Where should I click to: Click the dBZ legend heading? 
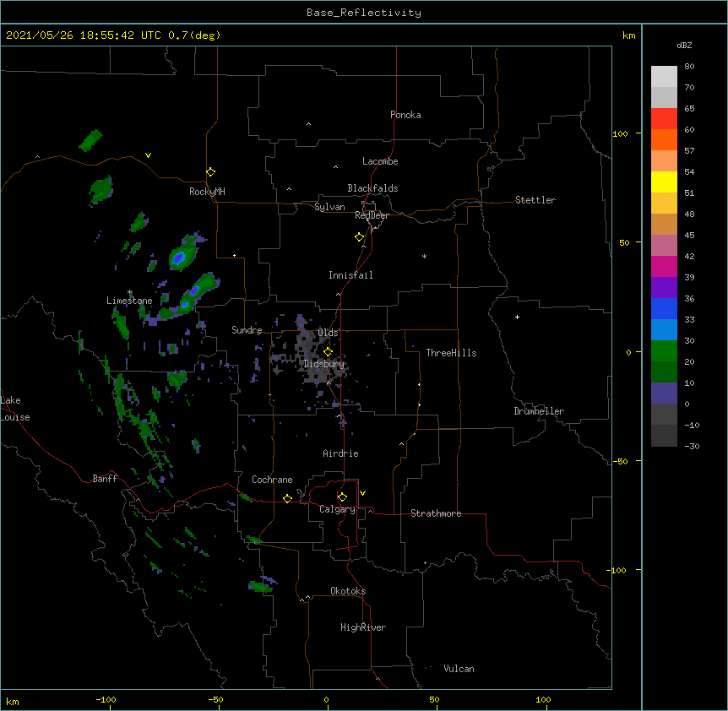pyautogui.click(x=684, y=45)
